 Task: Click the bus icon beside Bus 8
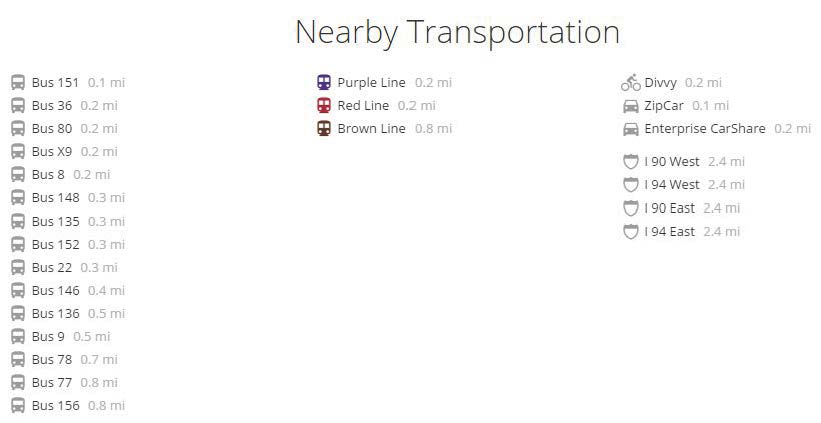click(x=18, y=174)
